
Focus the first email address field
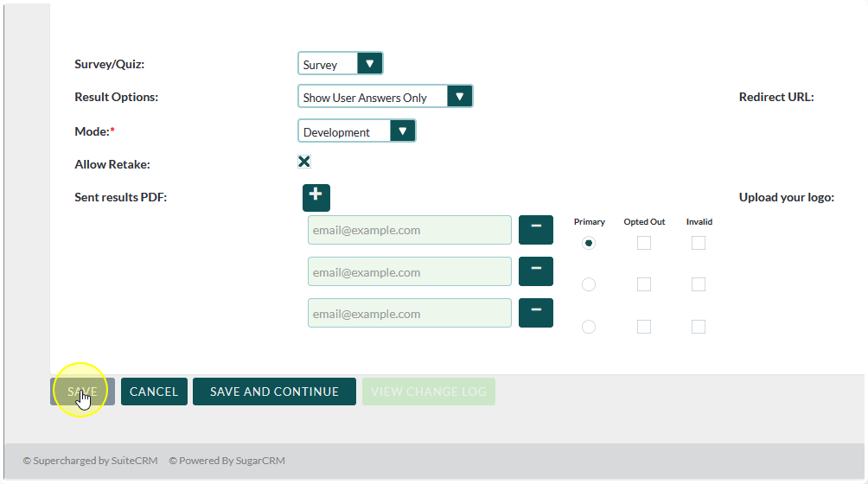point(410,230)
